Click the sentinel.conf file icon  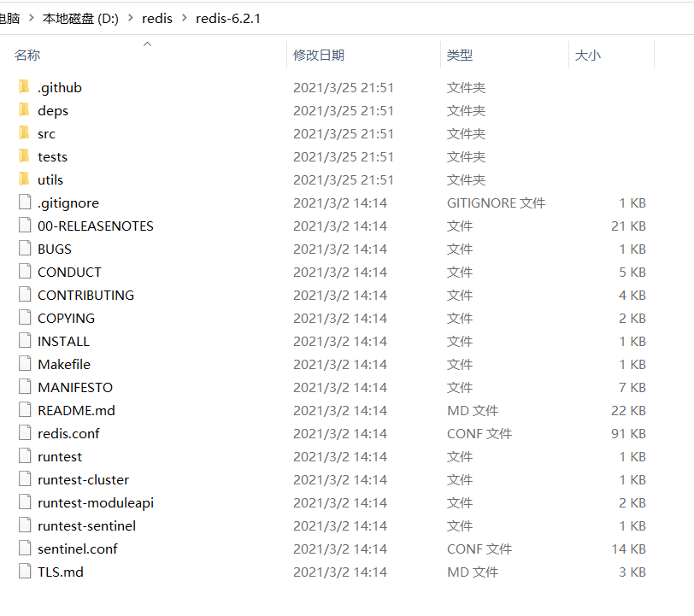[x=25, y=548]
